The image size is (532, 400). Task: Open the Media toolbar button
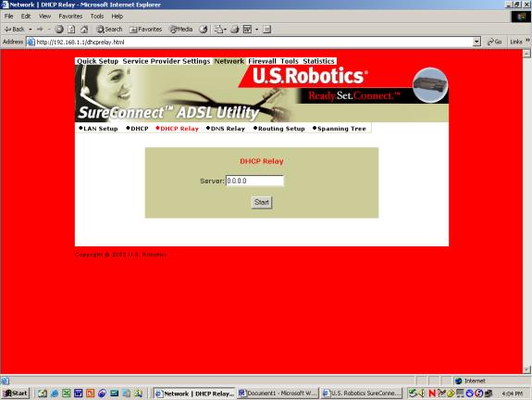click(181, 30)
